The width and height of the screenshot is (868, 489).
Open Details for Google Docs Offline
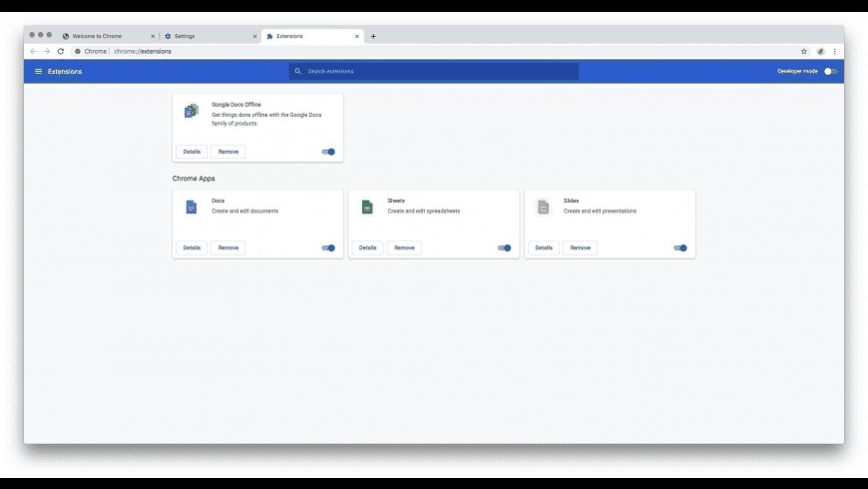pos(192,152)
